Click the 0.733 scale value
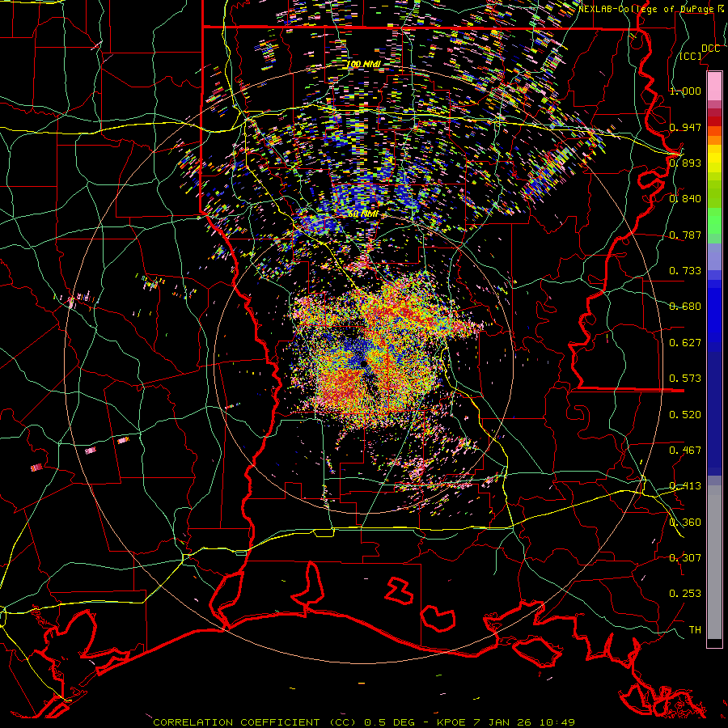The width and height of the screenshot is (728, 728). (685, 271)
